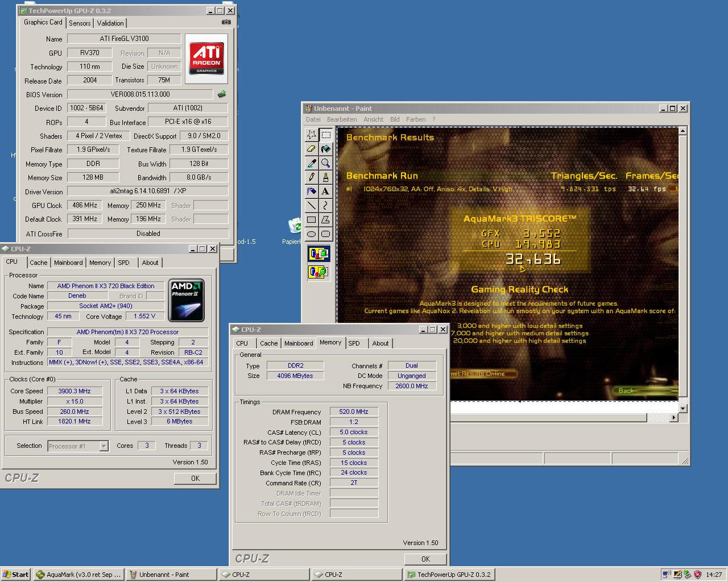Switch to CPU tab in the Memory window
The height and width of the screenshot is (582, 728).
tap(242, 343)
